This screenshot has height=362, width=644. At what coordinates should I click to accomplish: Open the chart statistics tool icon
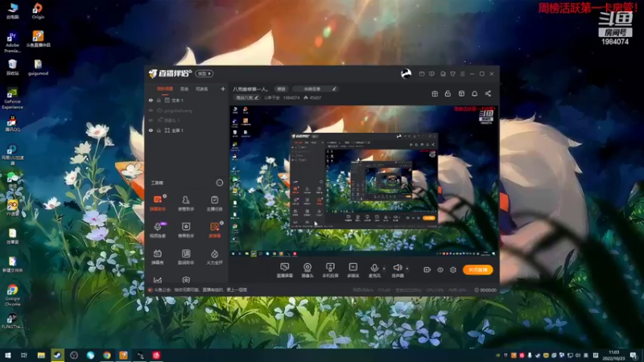158,280
